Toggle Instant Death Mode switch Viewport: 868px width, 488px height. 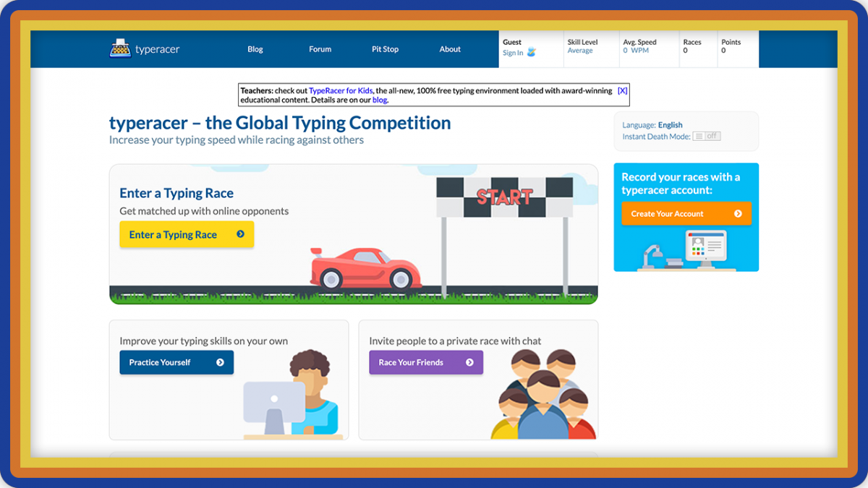coord(706,136)
